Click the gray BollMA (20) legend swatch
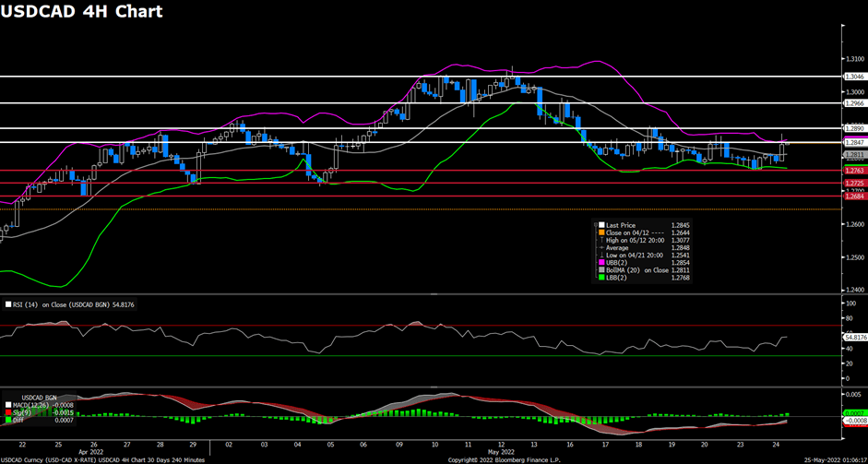Screen dimensions: 868x464 601,269
